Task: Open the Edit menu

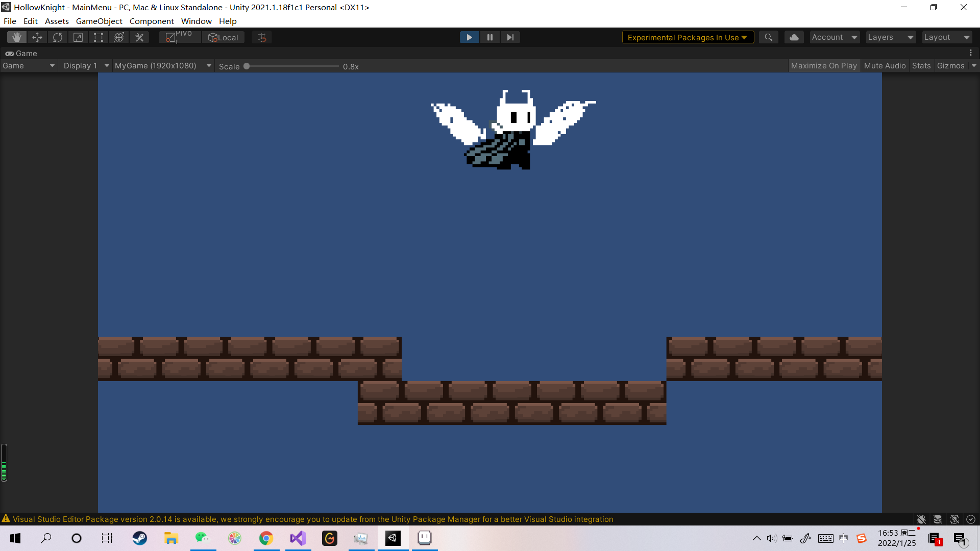Action: (31, 21)
